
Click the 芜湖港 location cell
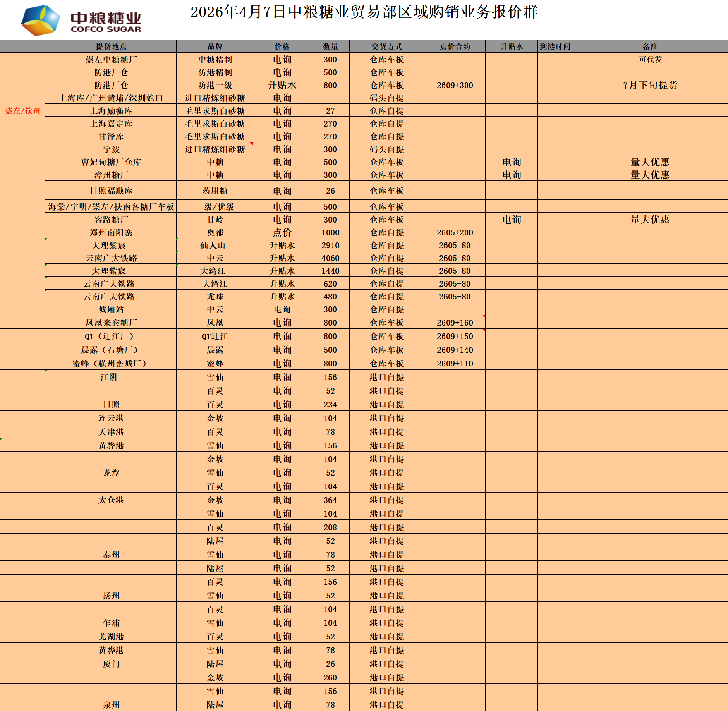click(111, 636)
